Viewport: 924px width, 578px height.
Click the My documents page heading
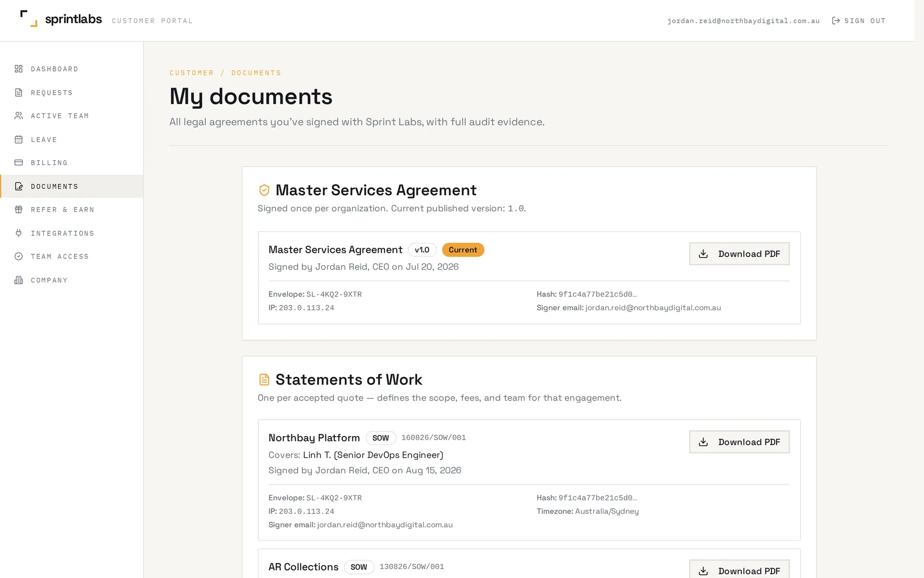pyautogui.click(x=251, y=97)
